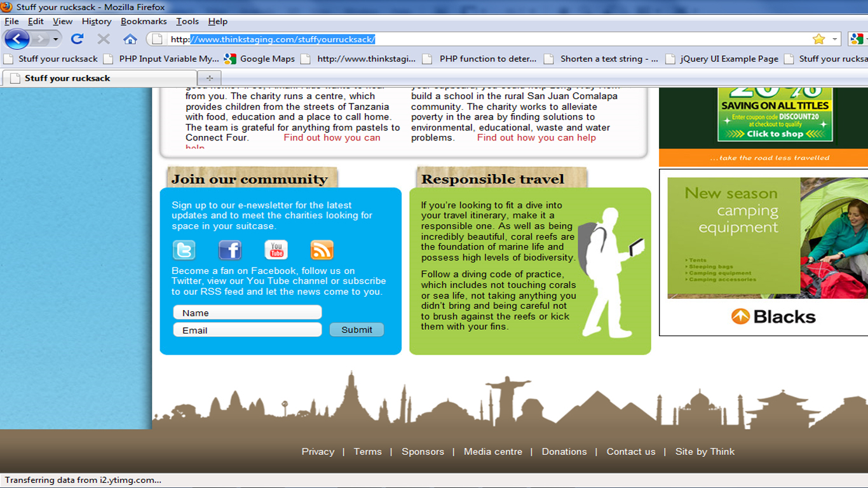Click the browser Back arrow button
Image resolution: width=868 pixels, height=488 pixels.
[x=17, y=39]
